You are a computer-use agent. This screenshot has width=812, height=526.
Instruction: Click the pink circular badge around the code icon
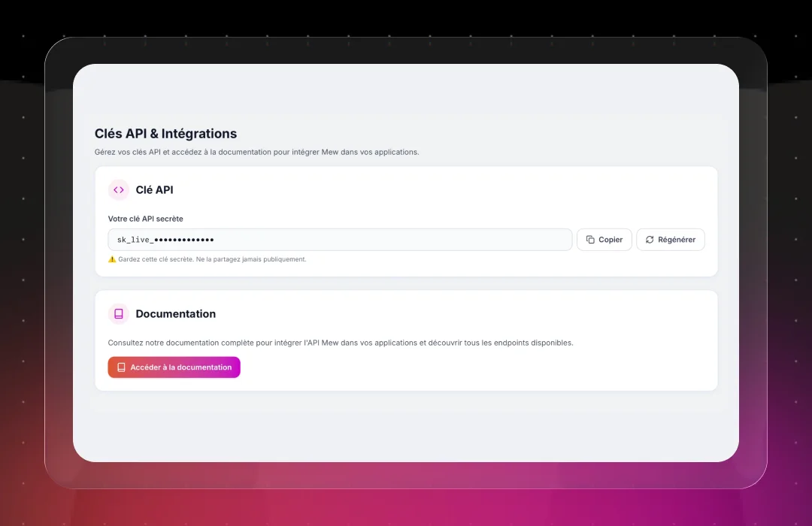click(x=118, y=189)
